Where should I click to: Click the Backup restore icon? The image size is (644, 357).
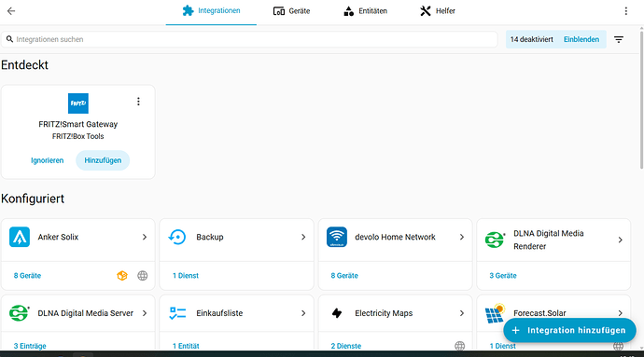(x=177, y=237)
